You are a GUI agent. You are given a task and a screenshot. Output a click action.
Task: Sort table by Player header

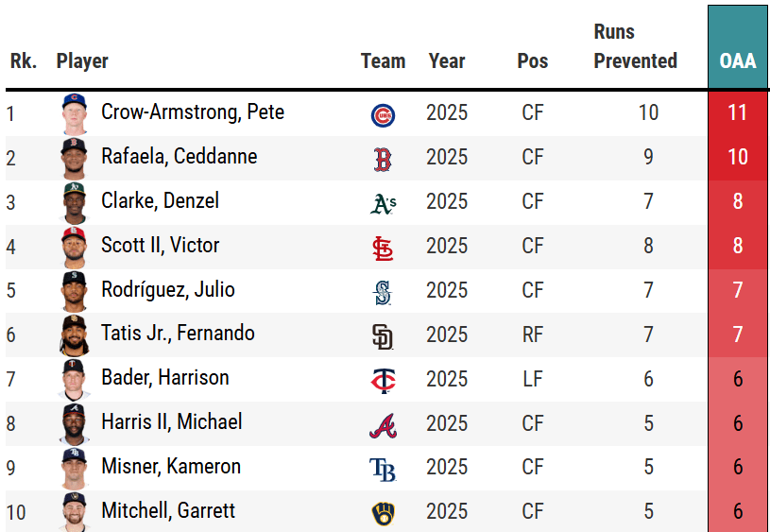coord(82,60)
